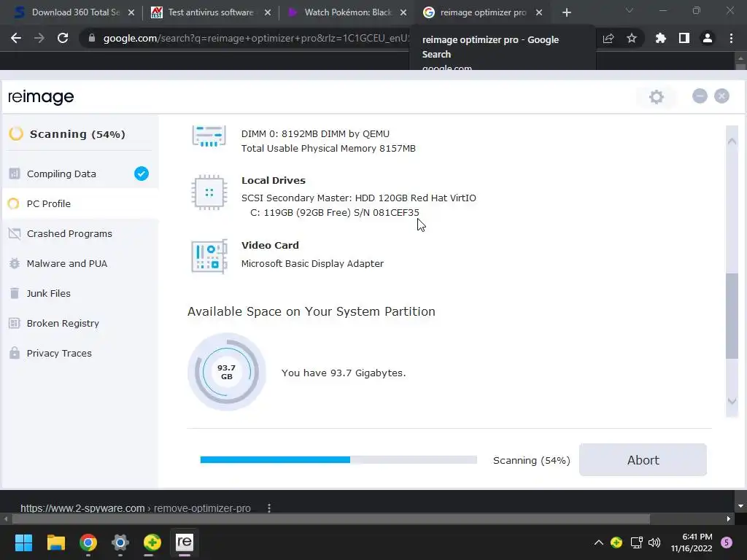
Task: Reload the Chrome page
Action: [63, 38]
